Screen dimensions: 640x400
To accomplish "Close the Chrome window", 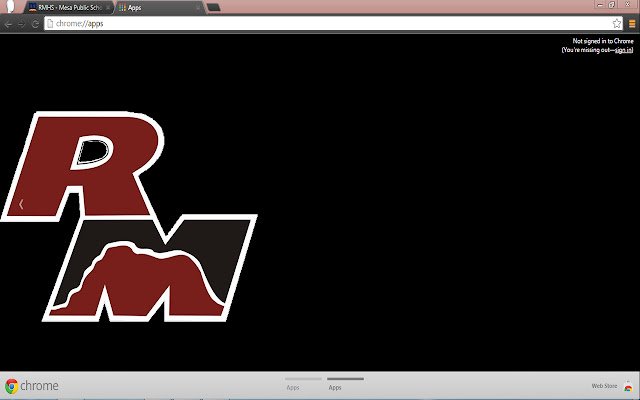I will coord(628,4).
